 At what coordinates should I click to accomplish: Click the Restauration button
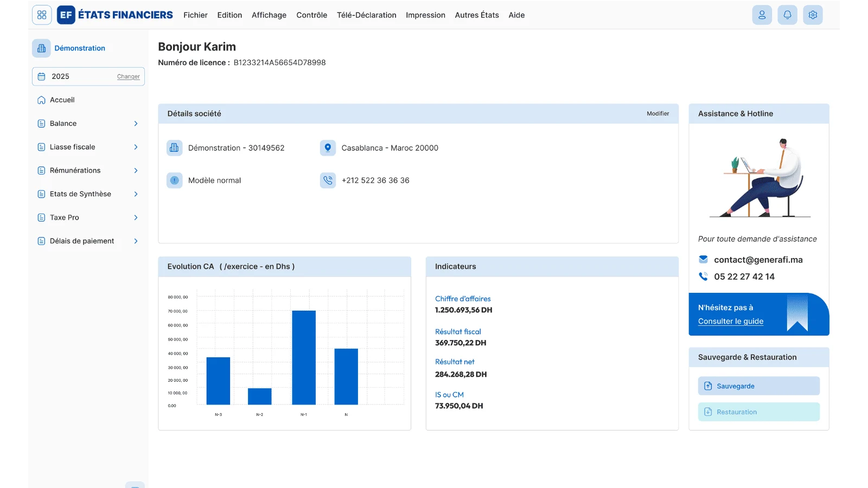[758, 412]
